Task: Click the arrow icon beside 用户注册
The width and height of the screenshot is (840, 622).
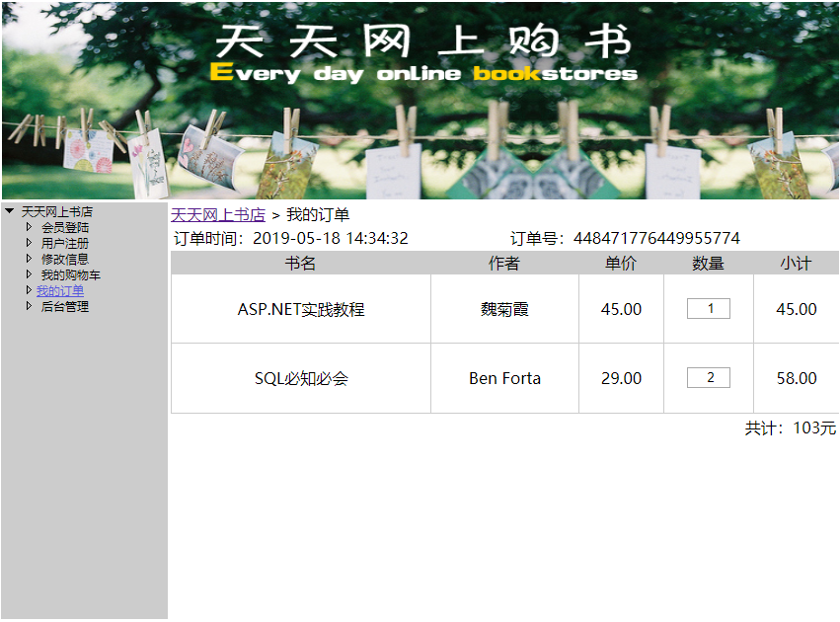Action: coord(29,243)
